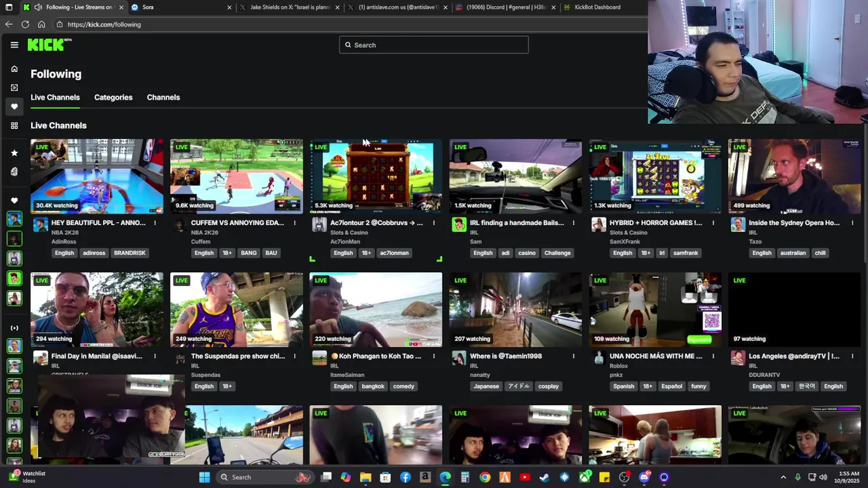868x488 pixels.
Task: Go back in the browser
Action: coord(9,24)
